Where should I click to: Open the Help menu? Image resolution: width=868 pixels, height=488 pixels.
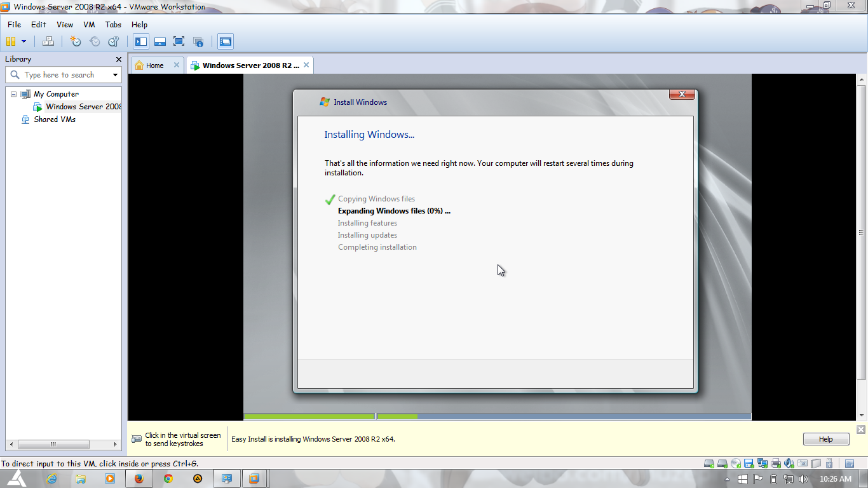(x=140, y=24)
